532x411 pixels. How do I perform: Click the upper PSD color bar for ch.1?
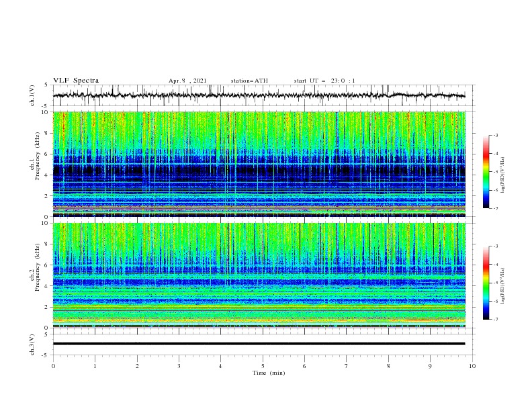486,172
